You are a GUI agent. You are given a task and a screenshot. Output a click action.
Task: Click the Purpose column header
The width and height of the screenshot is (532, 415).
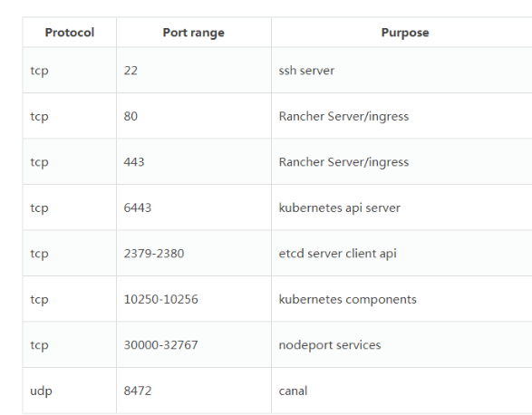[x=405, y=33]
